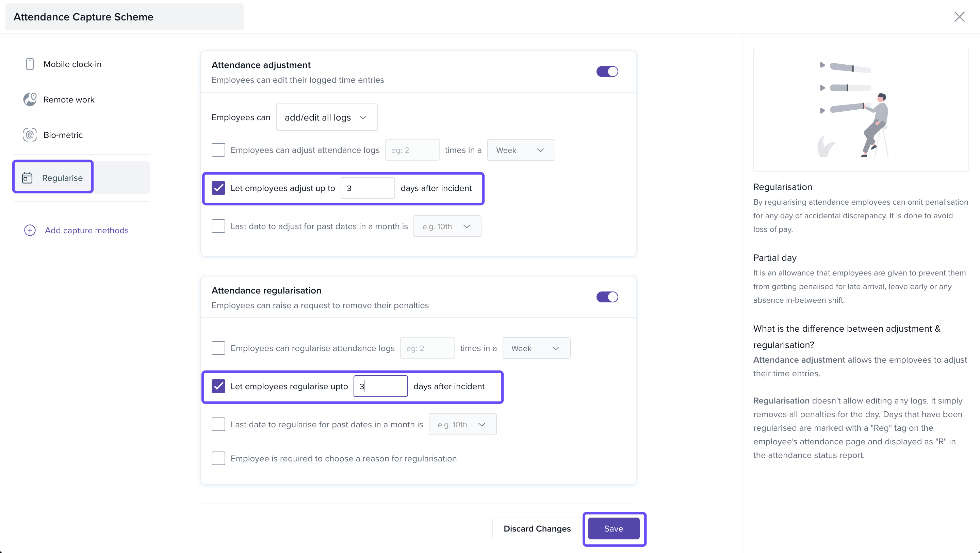Turn off Attendance adjustment toggle
The image size is (980, 553).
(x=607, y=72)
